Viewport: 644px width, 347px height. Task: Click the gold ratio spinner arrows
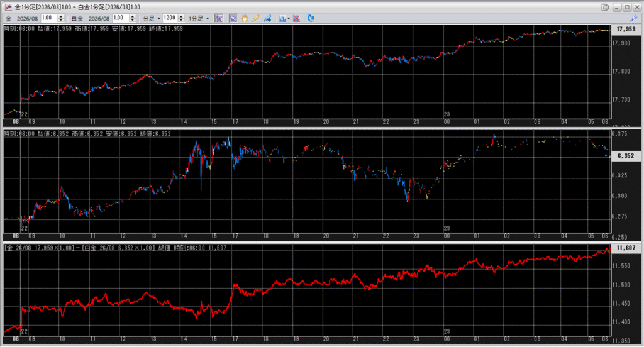click(61, 18)
